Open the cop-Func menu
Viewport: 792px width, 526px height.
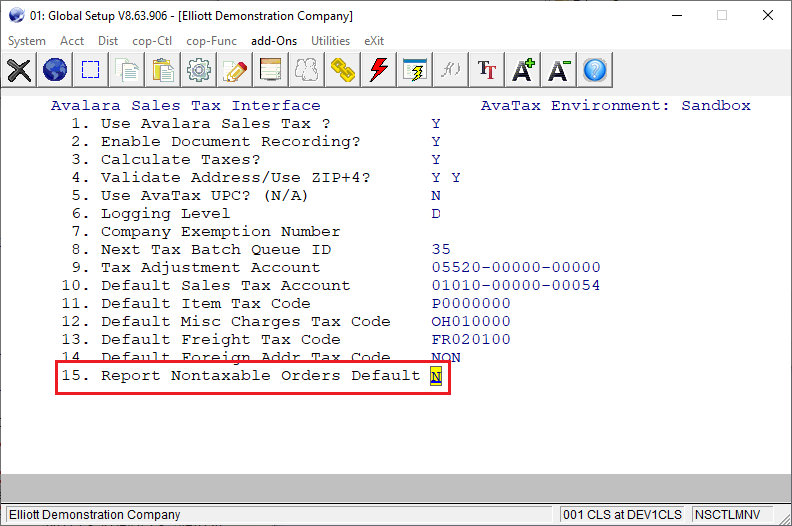214,41
